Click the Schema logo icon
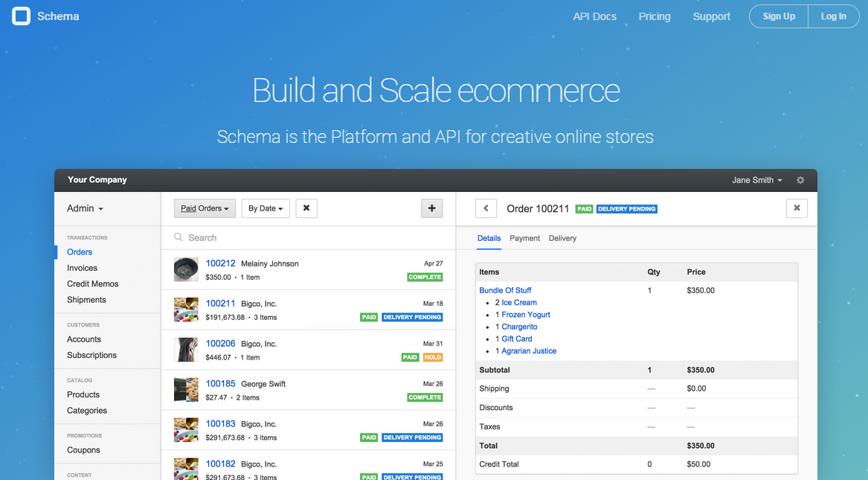Viewport: 868px width, 480px height. click(21, 16)
